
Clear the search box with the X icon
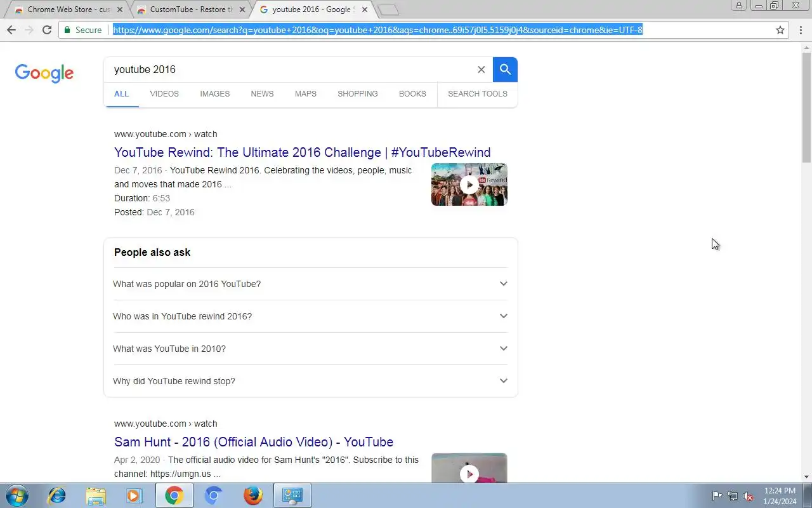481,70
